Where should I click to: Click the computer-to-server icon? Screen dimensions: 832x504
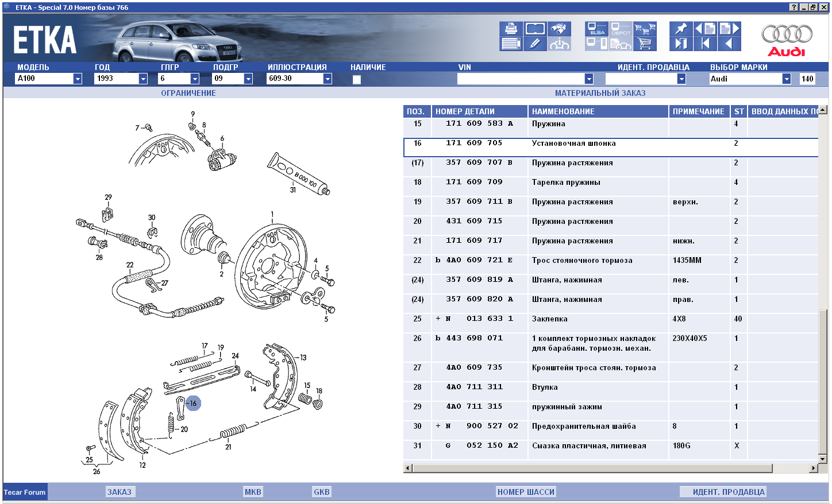(x=597, y=44)
